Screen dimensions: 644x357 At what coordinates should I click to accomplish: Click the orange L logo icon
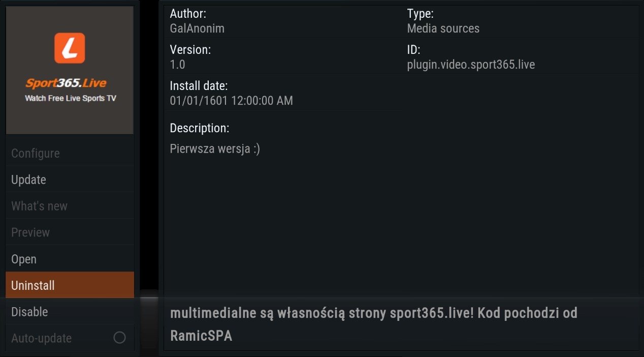[70, 48]
